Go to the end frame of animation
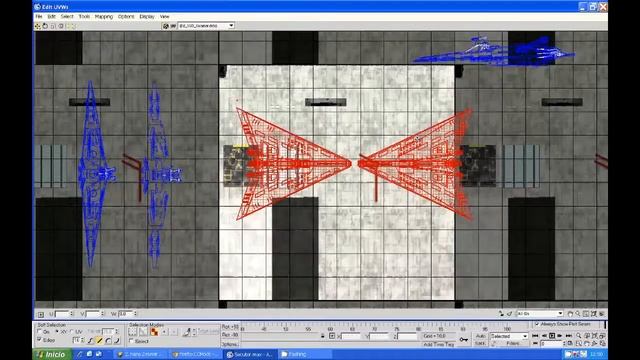Screen dimensions: 640x360 pyautogui.click(x=569, y=336)
